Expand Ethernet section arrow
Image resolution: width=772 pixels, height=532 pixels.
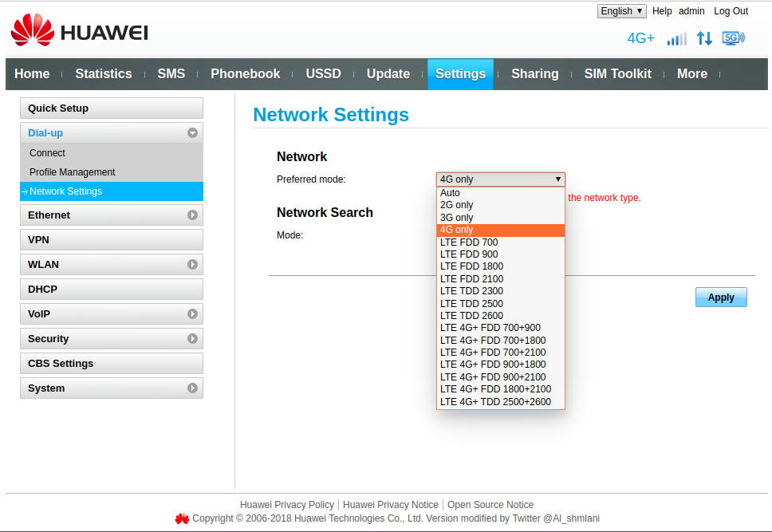coord(192,215)
